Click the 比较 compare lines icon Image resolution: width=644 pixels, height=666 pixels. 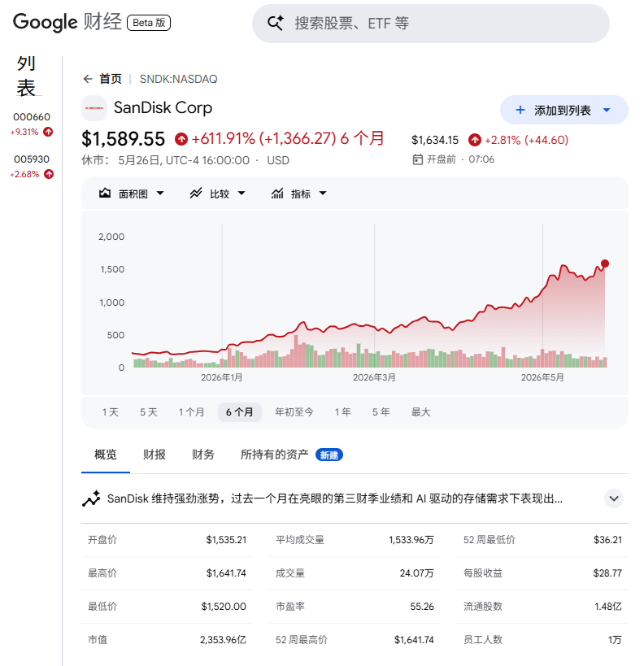(196, 194)
